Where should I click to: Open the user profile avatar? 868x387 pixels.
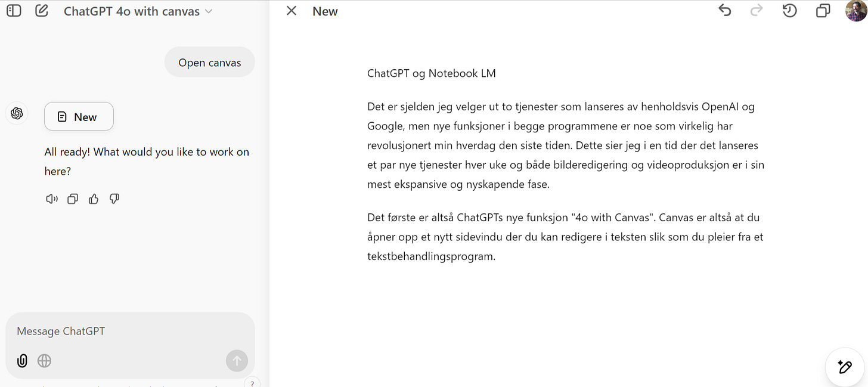tap(857, 11)
